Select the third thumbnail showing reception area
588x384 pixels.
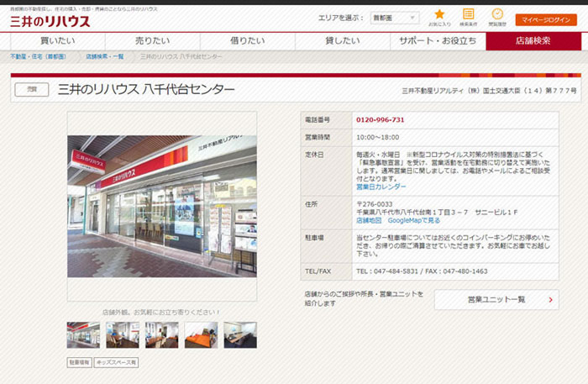coord(162,335)
